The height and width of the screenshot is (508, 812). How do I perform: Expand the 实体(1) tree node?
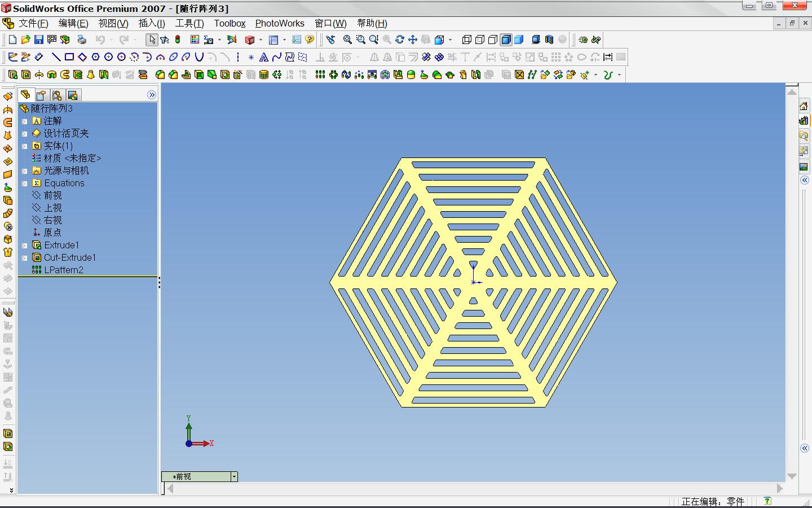click(24, 146)
